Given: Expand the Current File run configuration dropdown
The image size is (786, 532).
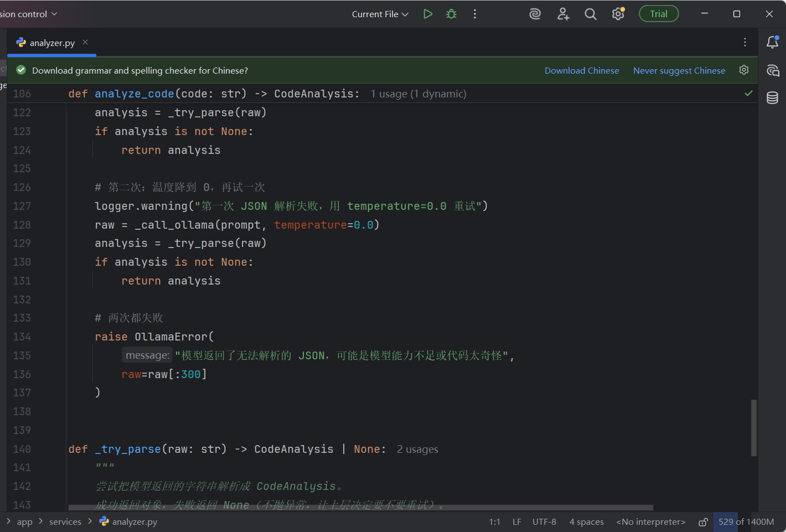Looking at the screenshot, I should click(x=380, y=14).
